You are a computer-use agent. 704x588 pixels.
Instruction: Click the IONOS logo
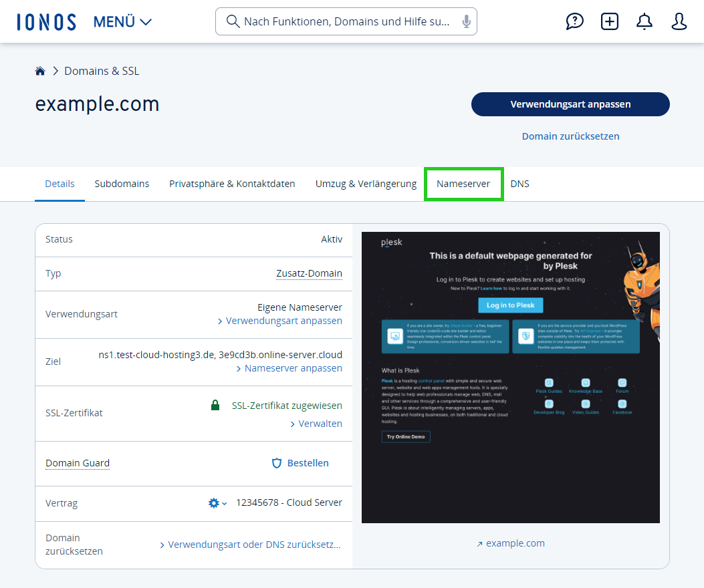click(46, 21)
